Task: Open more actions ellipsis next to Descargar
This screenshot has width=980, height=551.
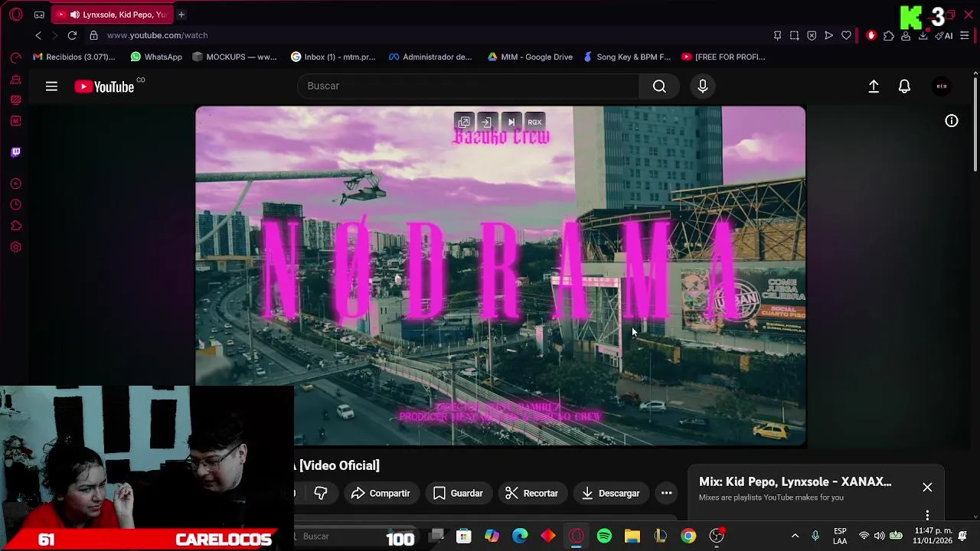Action: (x=667, y=494)
